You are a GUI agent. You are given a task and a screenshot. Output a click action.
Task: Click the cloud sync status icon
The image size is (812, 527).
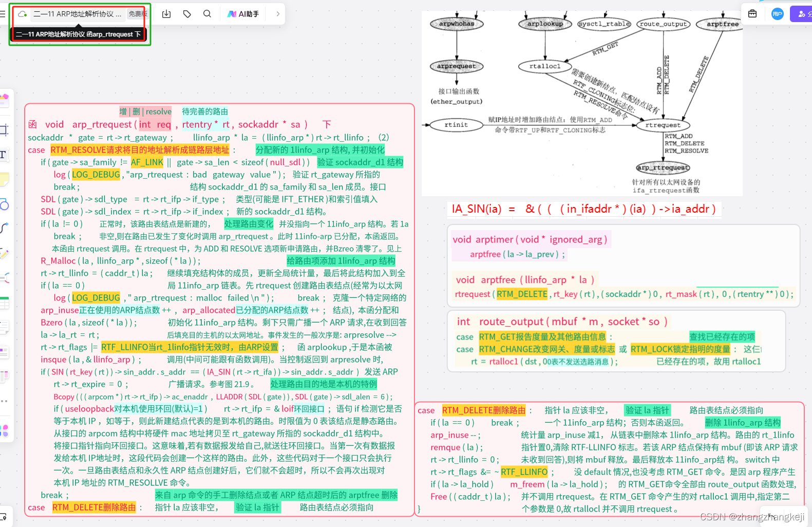(x=23, y=14)
